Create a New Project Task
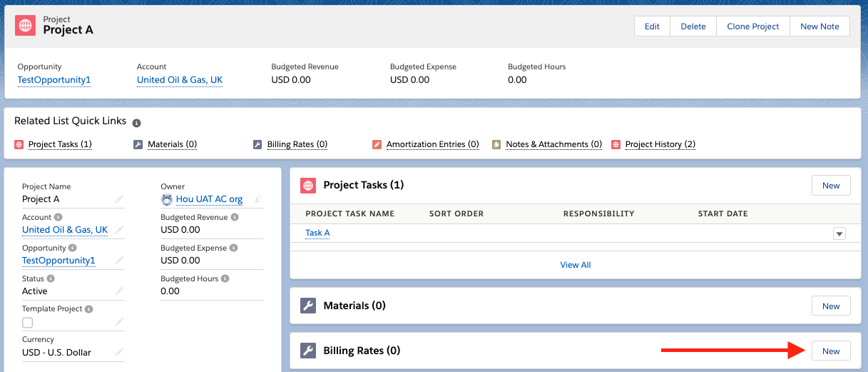 click(x=831, y=185)
